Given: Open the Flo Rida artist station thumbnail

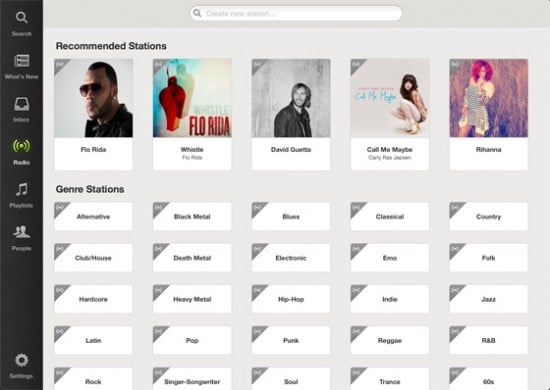Looking at the screenshot, I should click(x=93, y=98).
